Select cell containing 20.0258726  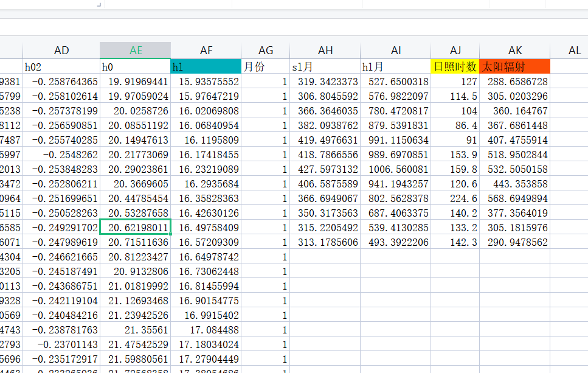[136, 111]
